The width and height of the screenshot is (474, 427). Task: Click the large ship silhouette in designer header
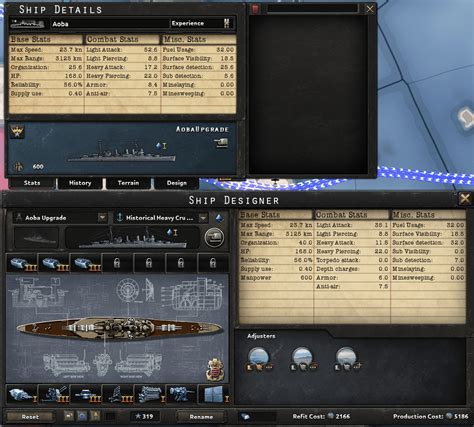[x=132, y=238]
